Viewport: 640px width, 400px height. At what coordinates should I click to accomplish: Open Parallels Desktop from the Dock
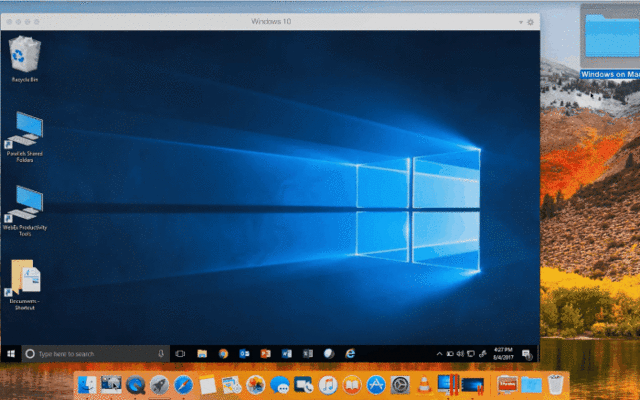tap(448, 385)
